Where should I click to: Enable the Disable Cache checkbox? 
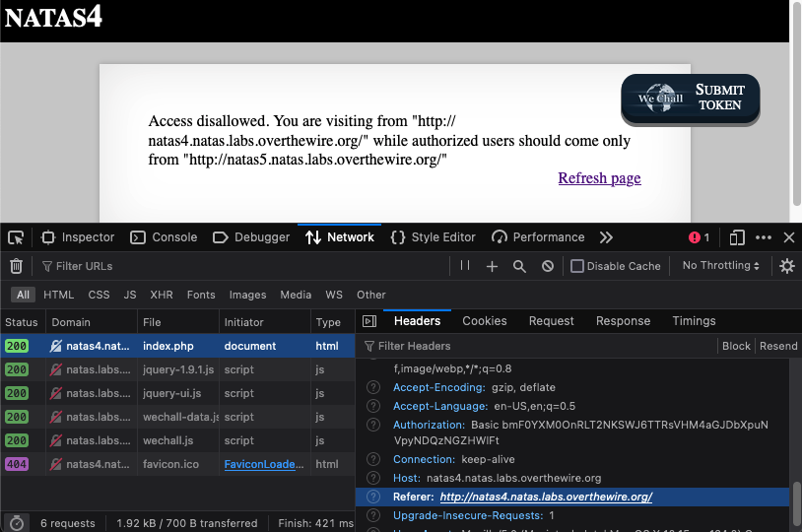577,266
